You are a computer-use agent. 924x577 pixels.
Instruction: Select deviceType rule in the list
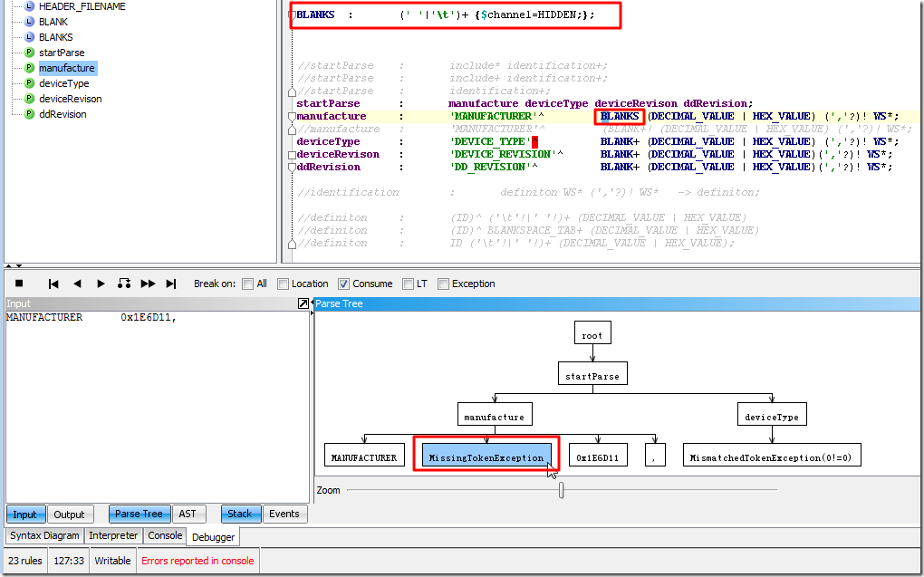(x=64, y=83)
